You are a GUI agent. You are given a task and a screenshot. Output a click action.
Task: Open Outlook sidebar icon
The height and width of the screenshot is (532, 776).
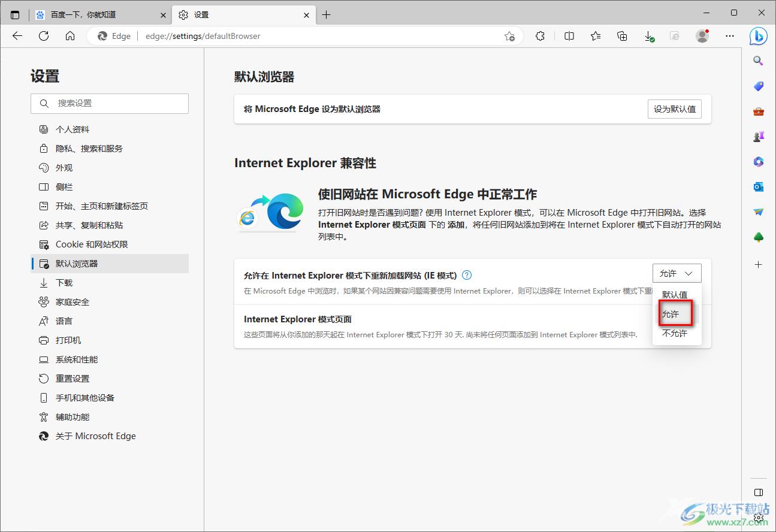[758, 187]
